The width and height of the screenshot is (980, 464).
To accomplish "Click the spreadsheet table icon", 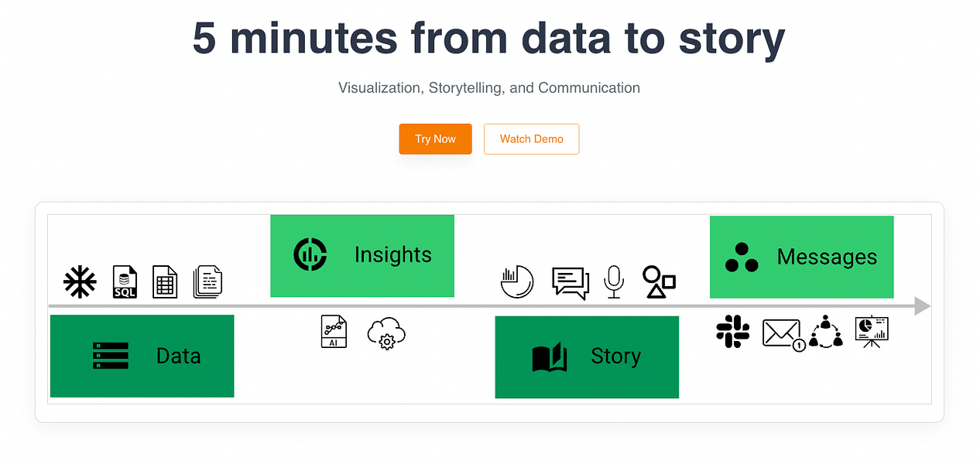I will coord(165,281).
